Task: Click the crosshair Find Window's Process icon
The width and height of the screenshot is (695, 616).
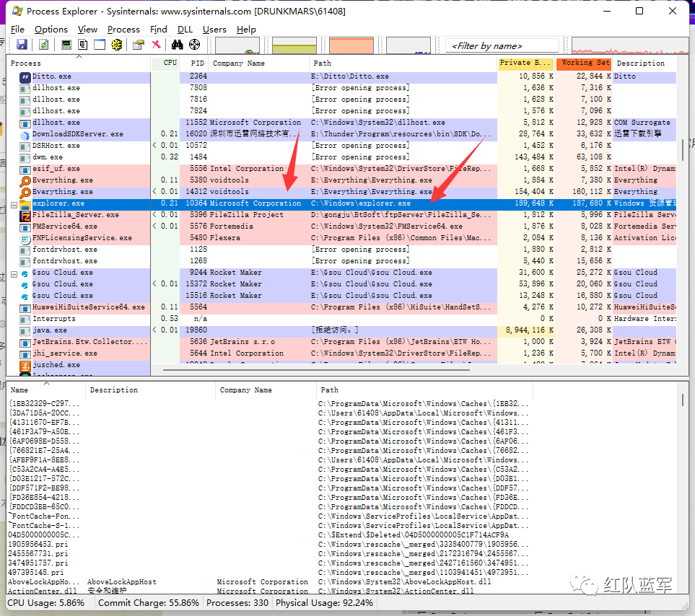Action: pyautogui.click(x=194, y=44)
